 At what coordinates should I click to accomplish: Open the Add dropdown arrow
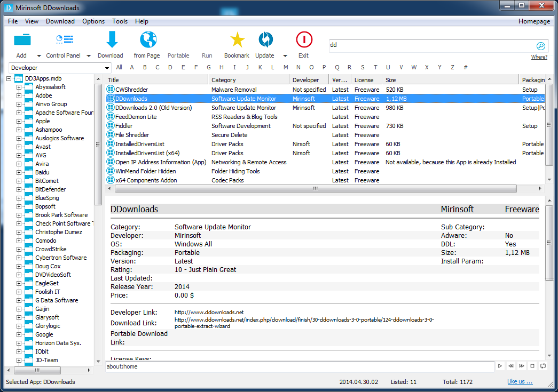(x=39, y=56)
